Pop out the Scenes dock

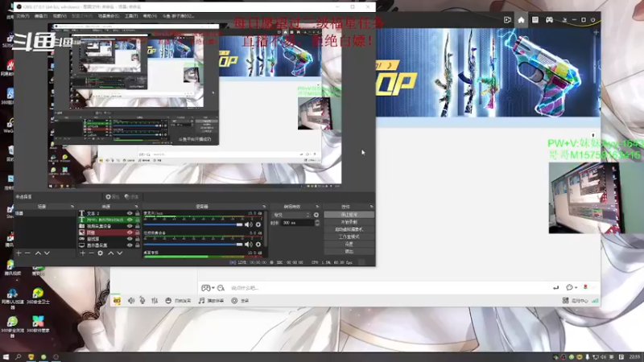pyautogui.click(x=72, y=207)
